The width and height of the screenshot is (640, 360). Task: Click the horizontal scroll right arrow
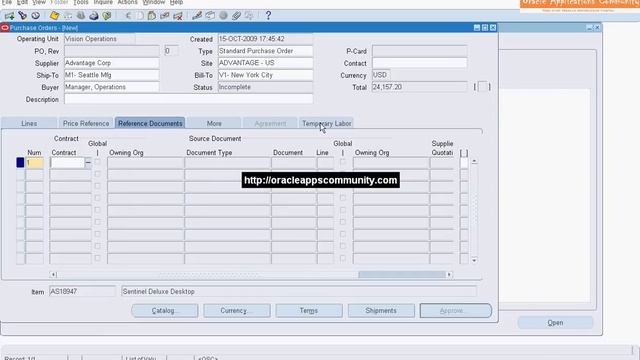click(449, 275)
